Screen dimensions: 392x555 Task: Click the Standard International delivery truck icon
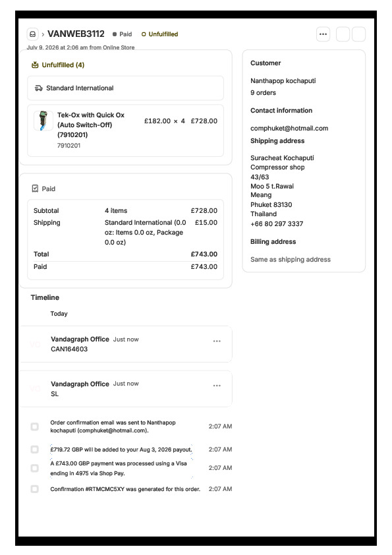39,88
